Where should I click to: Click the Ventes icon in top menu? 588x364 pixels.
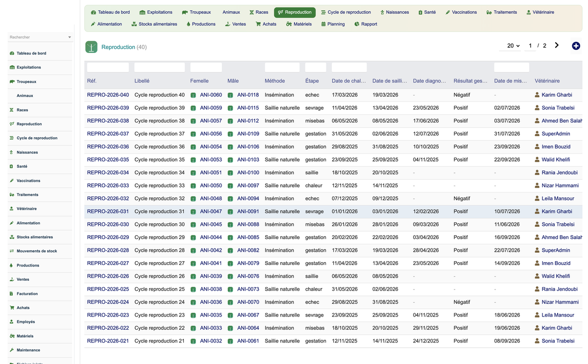[x=227, y=24]
